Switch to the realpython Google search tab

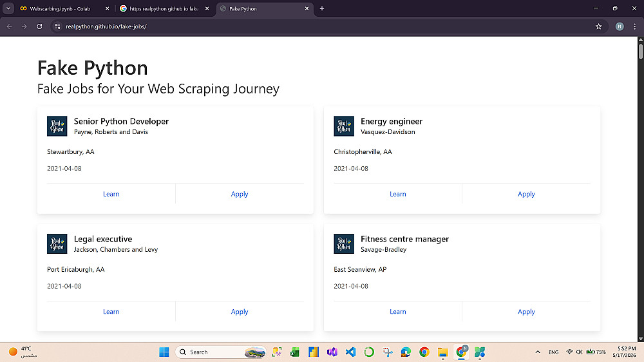click(x=164, y=8)
